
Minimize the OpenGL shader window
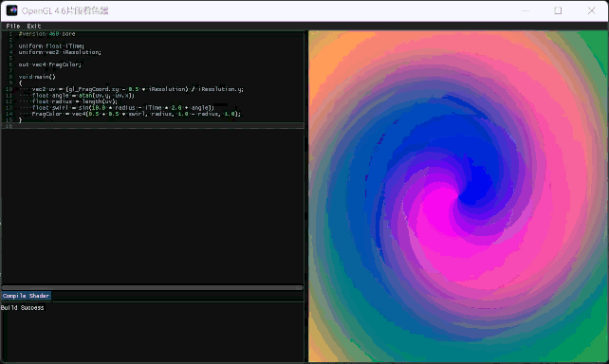[x=526, y=10]
